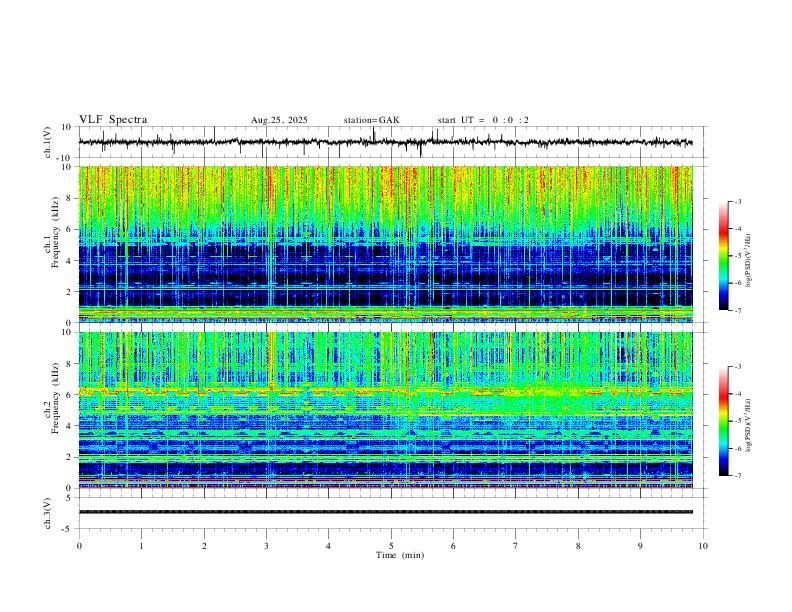Click the ch.2 spectrogram color bar

[723, 421]
